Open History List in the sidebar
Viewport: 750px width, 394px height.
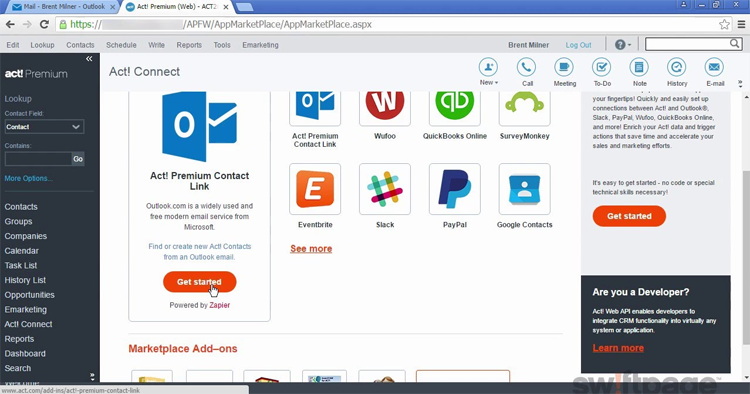point(25,280)
